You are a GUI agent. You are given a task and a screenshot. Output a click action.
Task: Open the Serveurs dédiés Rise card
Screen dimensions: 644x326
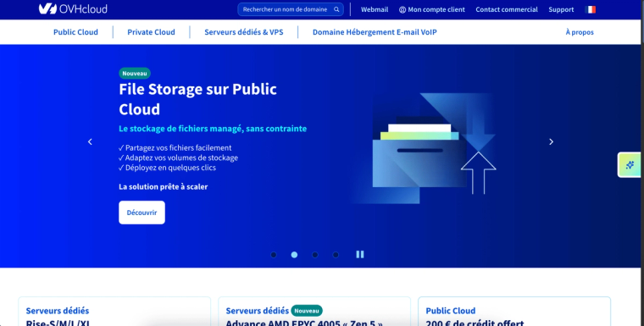(114, 312)
